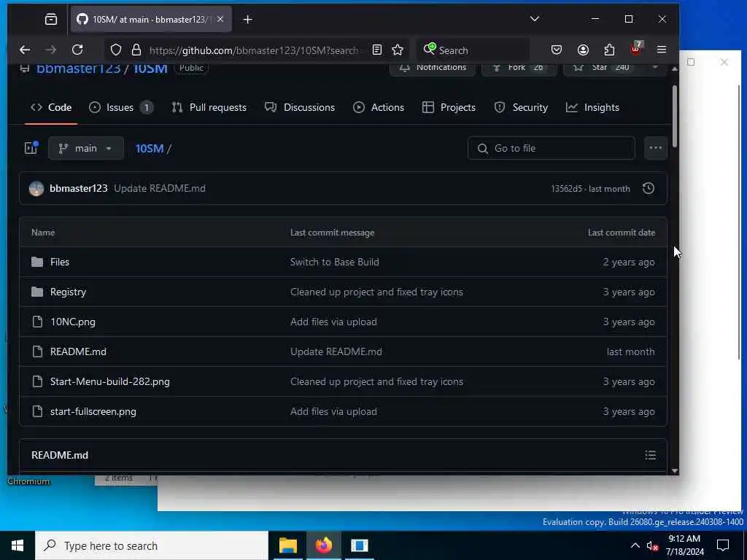Go to the Actions tab
747x560 pixels.
click(x=379, y=108)
